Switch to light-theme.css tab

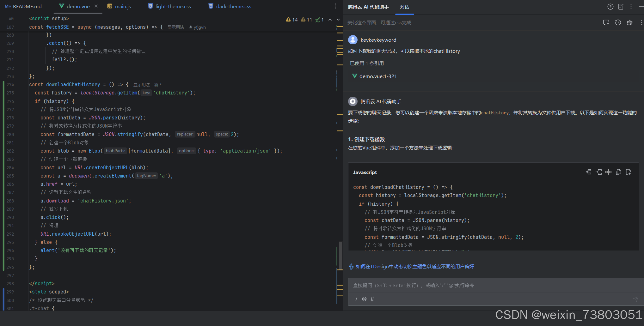pos(169,6)
